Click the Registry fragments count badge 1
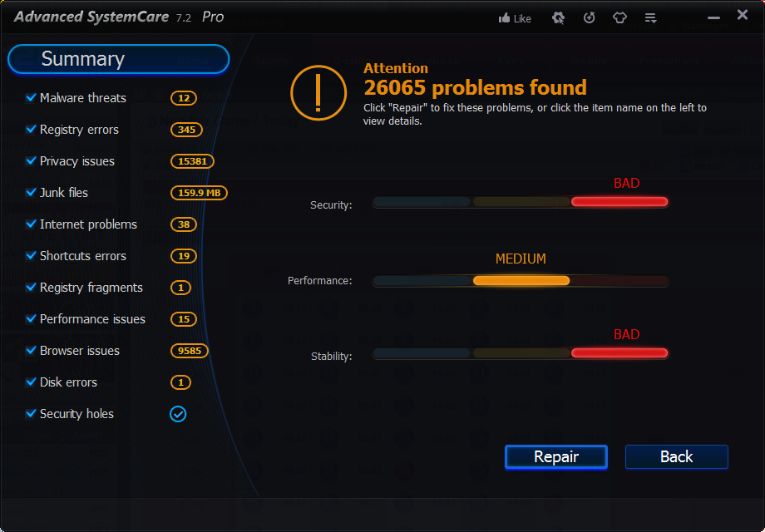 pos(180,288)
